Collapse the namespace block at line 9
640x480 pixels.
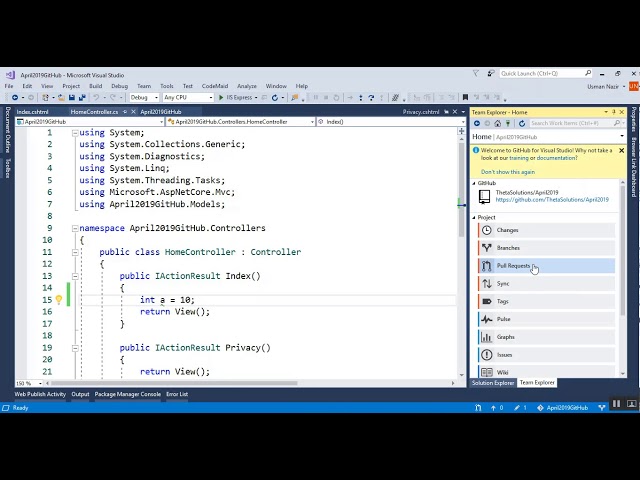coord(75,229)
